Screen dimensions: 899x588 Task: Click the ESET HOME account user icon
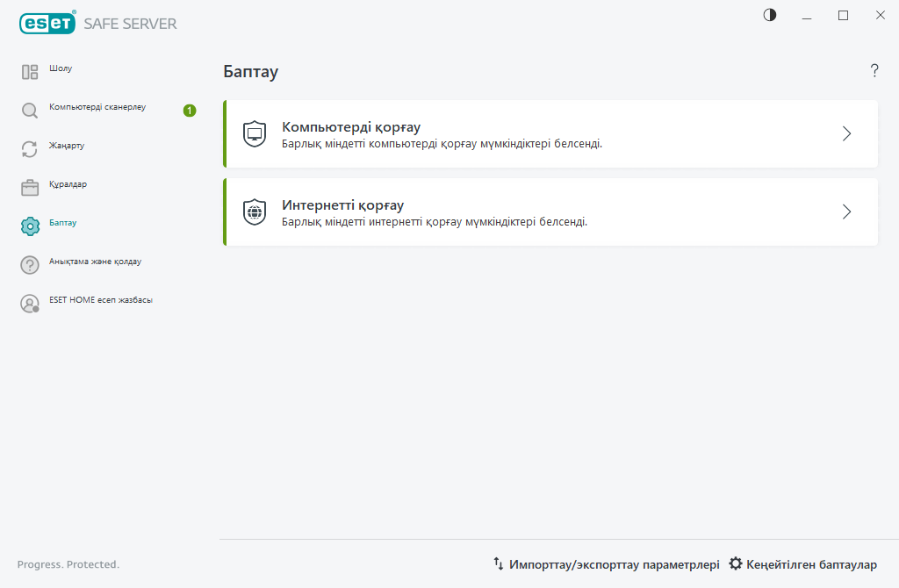click(x=30, y=304)
